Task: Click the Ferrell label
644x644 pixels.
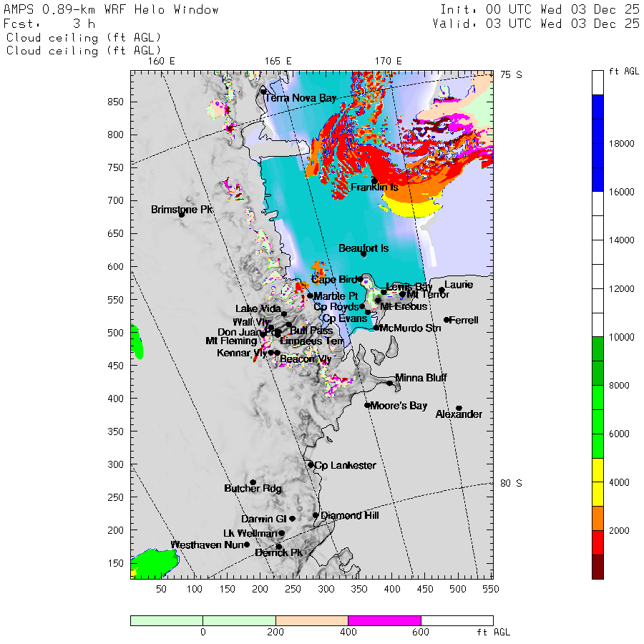Action: pos(464,321)
